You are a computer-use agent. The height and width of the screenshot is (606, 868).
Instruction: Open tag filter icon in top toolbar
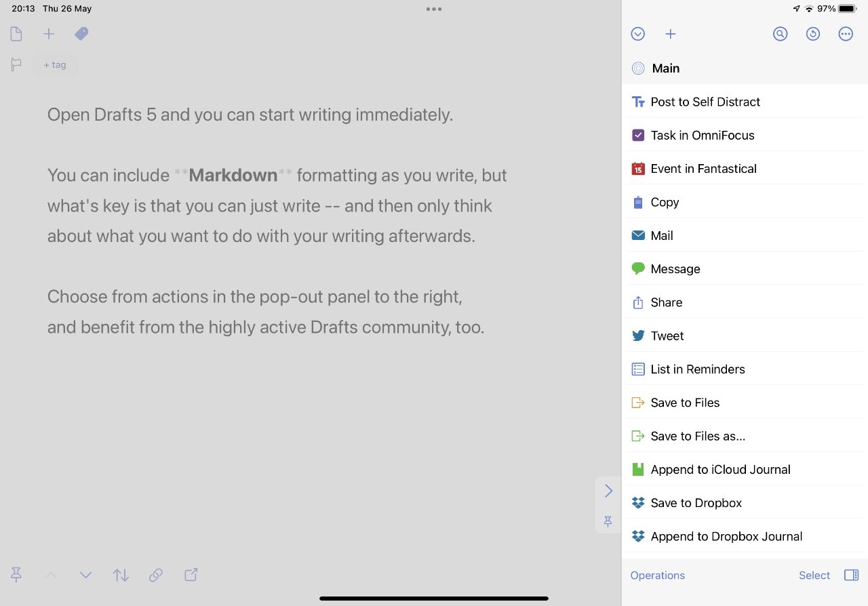(81, 34)
